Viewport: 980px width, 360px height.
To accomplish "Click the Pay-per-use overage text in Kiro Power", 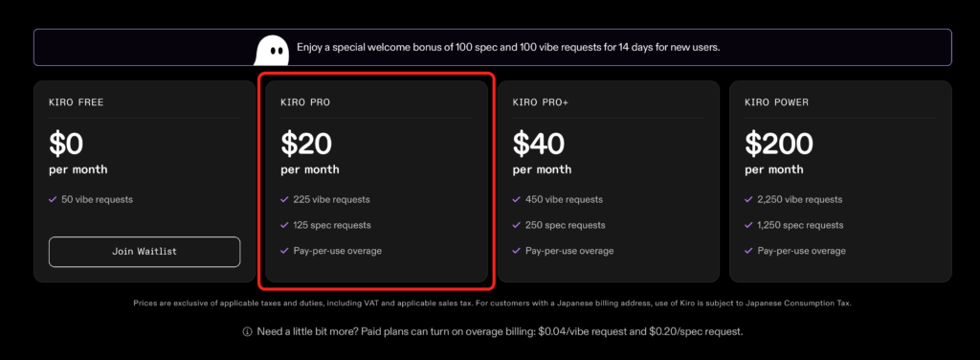I will pyautogui.click(x=801, y=251).
